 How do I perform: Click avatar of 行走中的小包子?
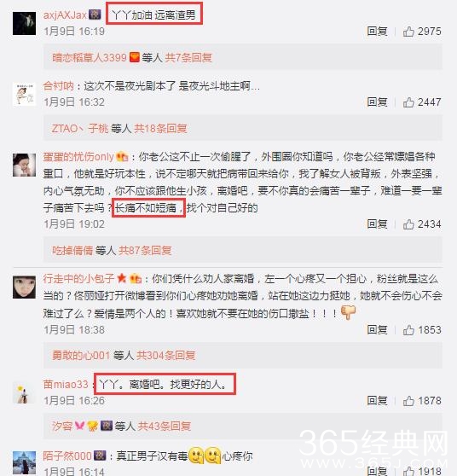tap(24, 287)
